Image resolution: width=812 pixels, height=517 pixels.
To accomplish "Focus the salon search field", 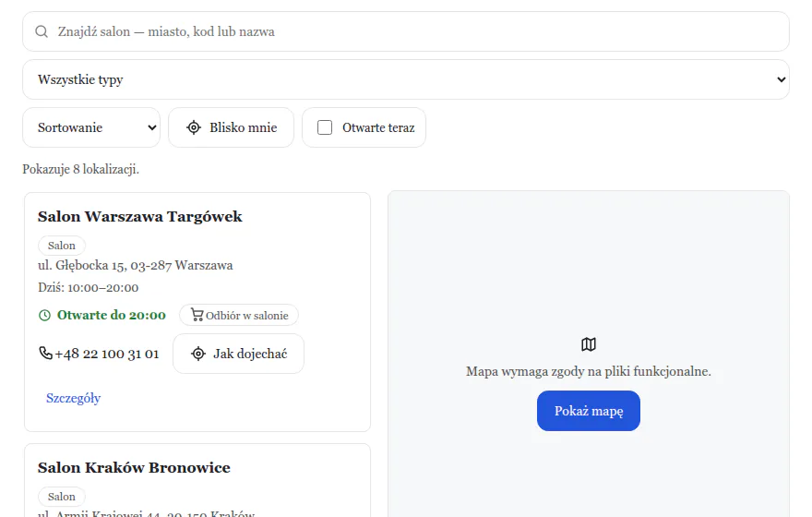I will [405, 31].
